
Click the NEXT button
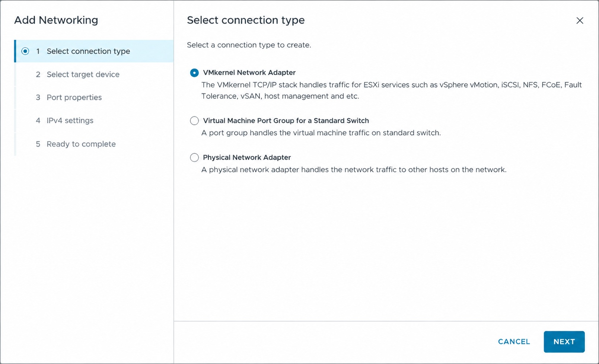[x=564, y=342]
